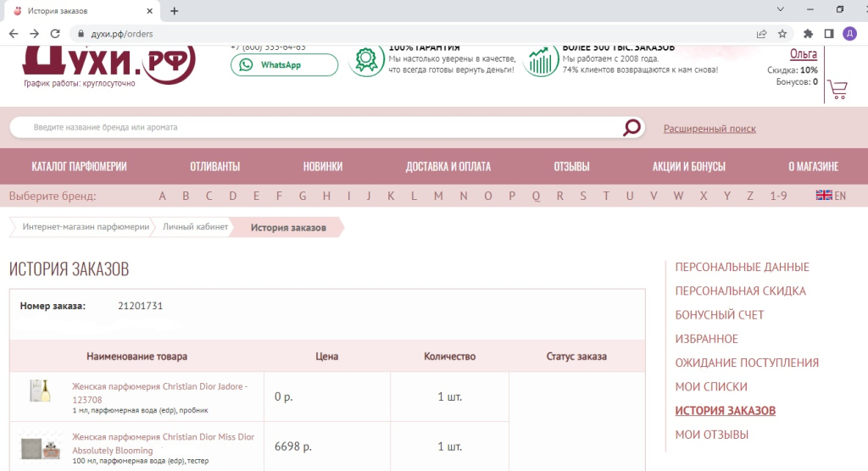Click the growth chart orders icon

540,61
